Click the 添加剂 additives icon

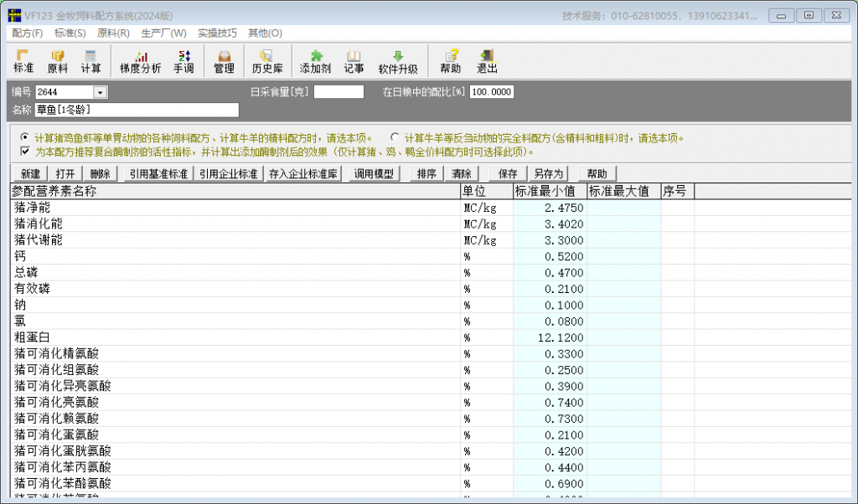point(316,61)
